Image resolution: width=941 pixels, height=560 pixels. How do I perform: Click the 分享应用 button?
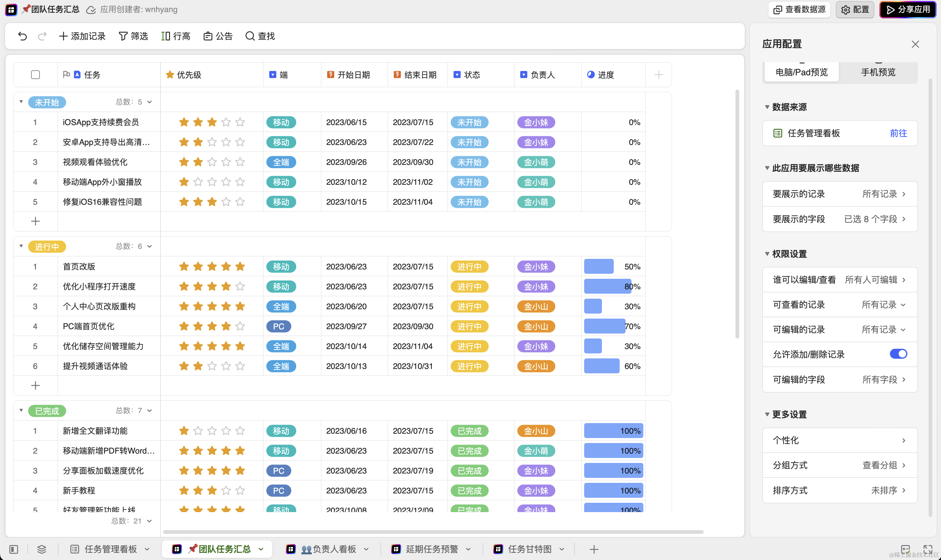click(x=908, y=9)
